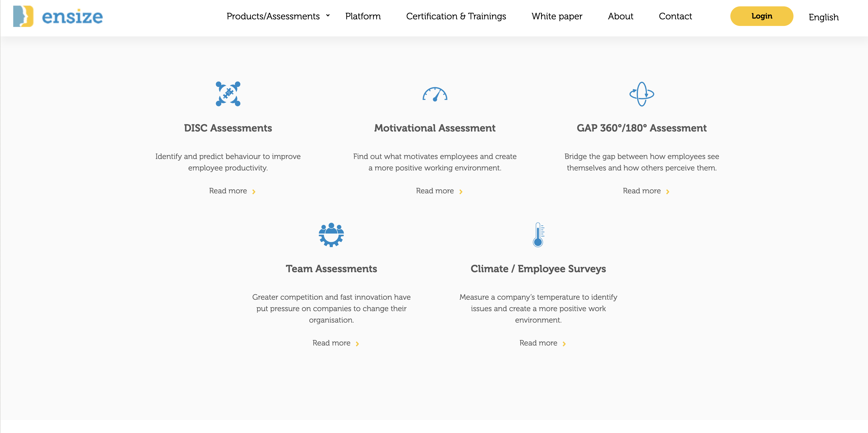Open the Products/Assessments menu

click(x=273, y=16)
